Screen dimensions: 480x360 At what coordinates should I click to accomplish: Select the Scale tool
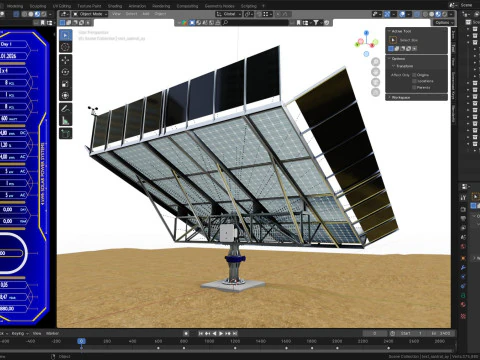point(65,84)
